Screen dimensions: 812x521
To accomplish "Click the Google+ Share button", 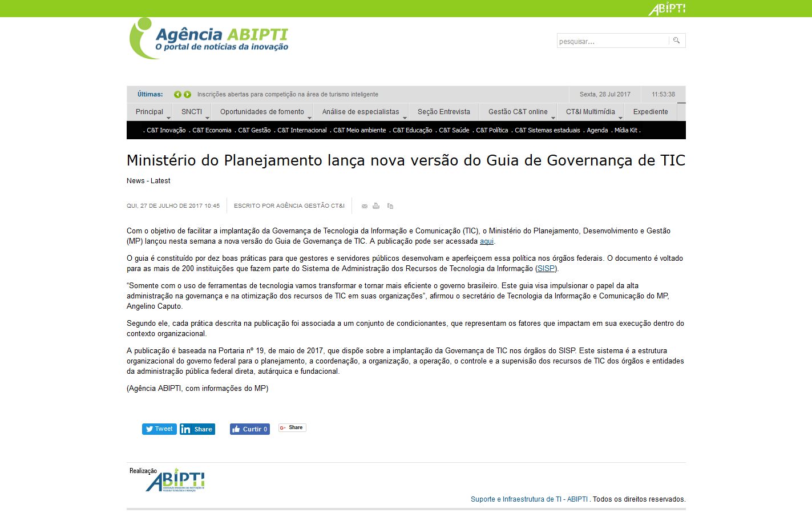I will click(292, 427).
